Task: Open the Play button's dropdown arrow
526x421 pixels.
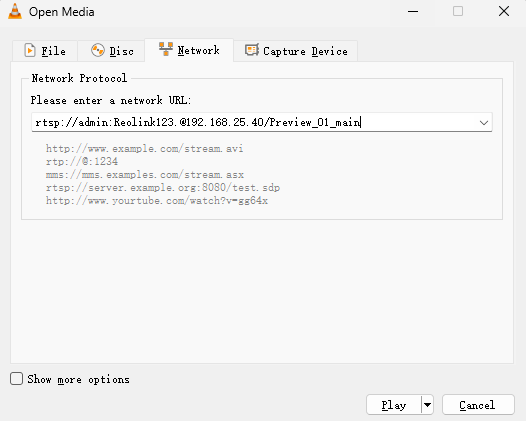Action: pos(427,405)
